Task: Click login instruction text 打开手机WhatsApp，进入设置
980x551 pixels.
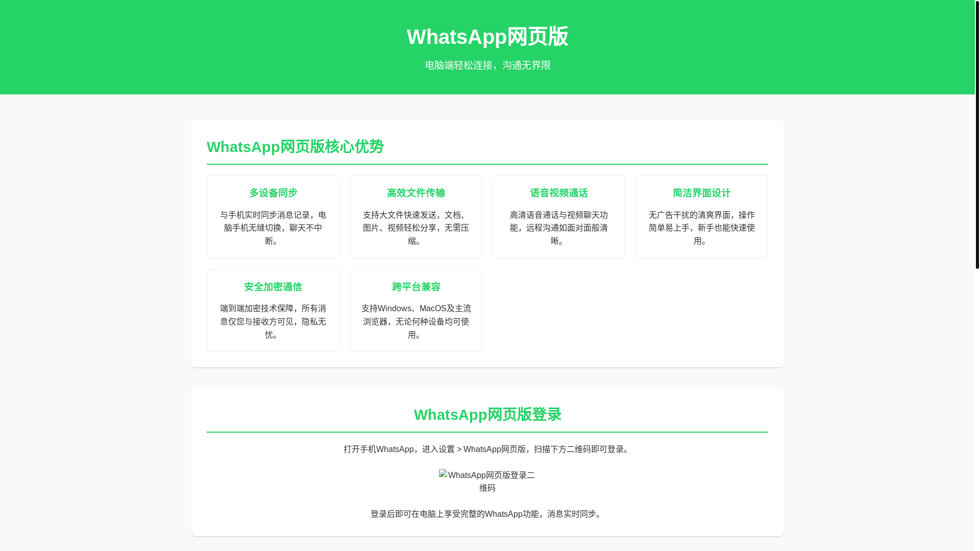Action: click(x=487, y=449)
